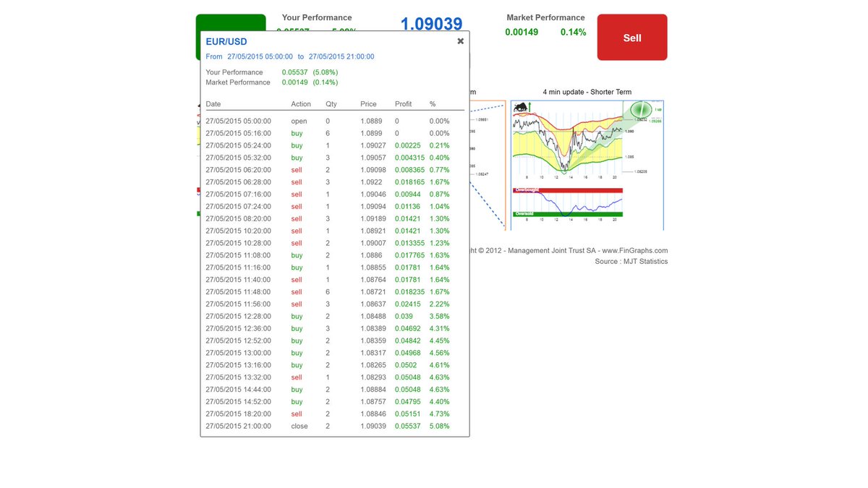
Task: Click the 1.04% value in the 07:24:00 row
Action: (440, 207)
